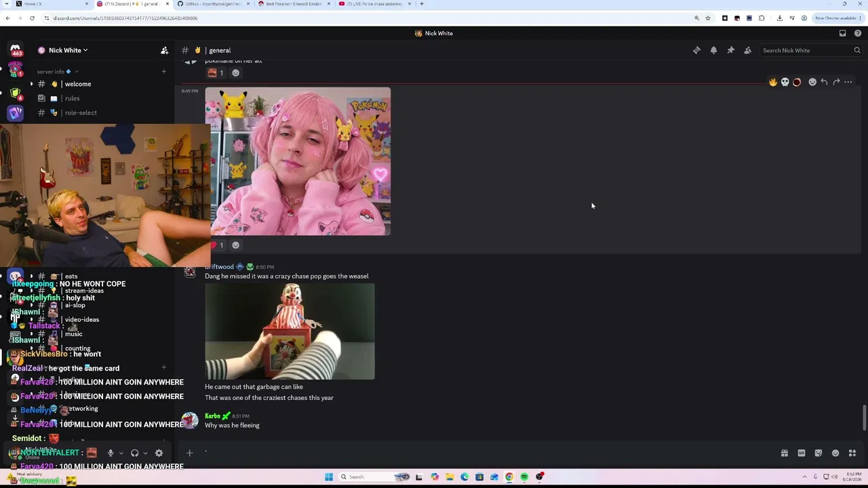Create channel in server info category
The image size is (868, 488).
(x=163, y=71)
